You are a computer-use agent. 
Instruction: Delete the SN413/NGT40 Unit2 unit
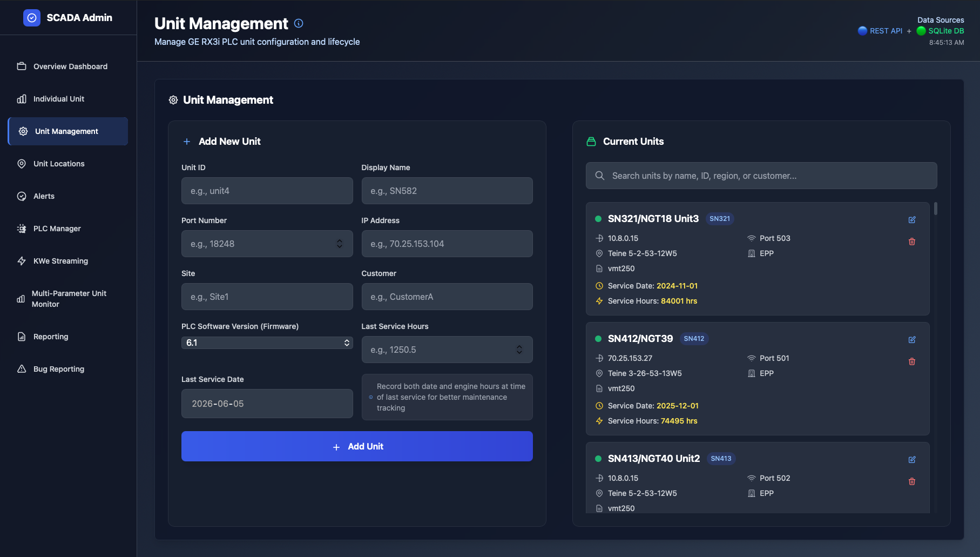point(912,481)
